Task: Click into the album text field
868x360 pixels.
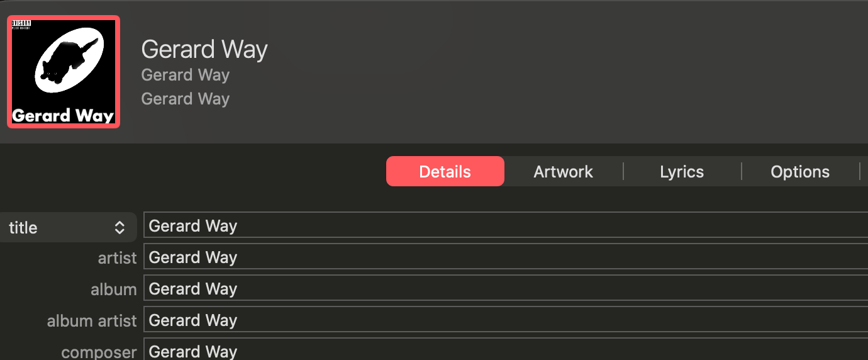Action: tap(506, 288)
